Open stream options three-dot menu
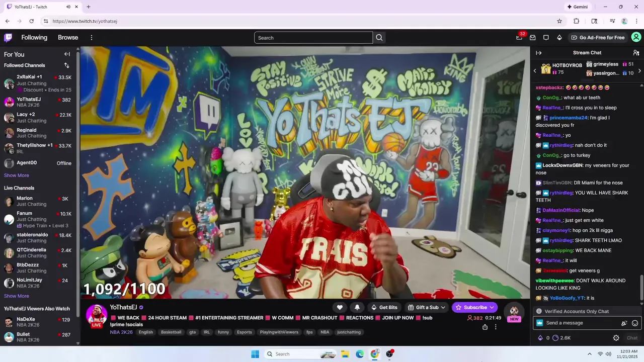 click(496, 327)
